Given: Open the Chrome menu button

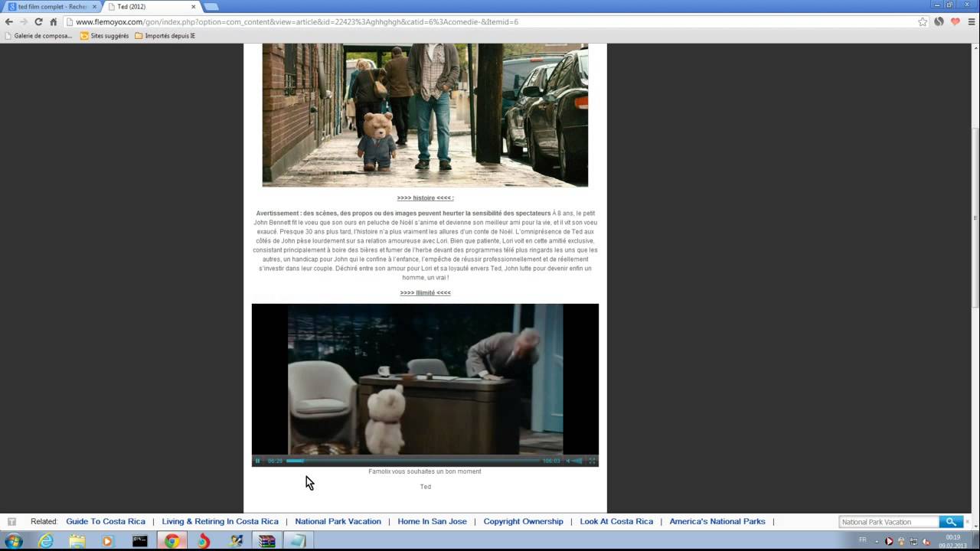Looking at the screenshot, I should (972, 21).
